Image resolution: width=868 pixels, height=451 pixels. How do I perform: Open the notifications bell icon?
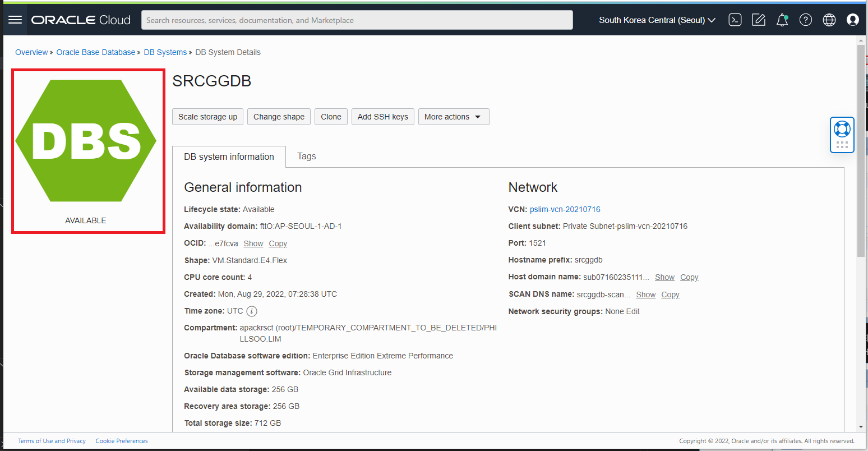coord(782,20)
